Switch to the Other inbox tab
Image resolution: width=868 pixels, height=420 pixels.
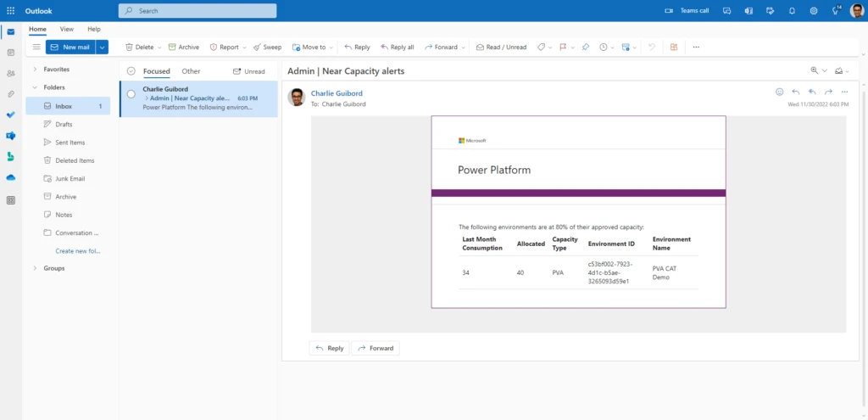coord(191,71)
